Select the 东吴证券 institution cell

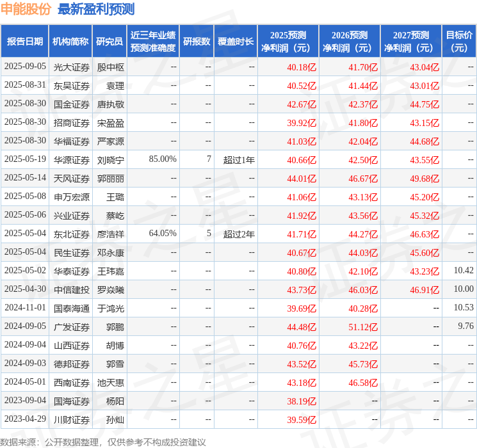(x=72, y=86)
